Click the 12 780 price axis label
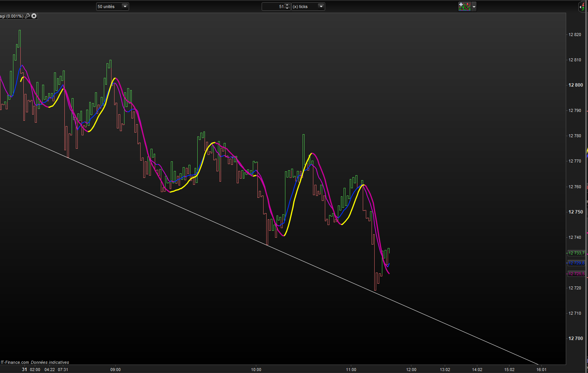 tap(575, 136)
